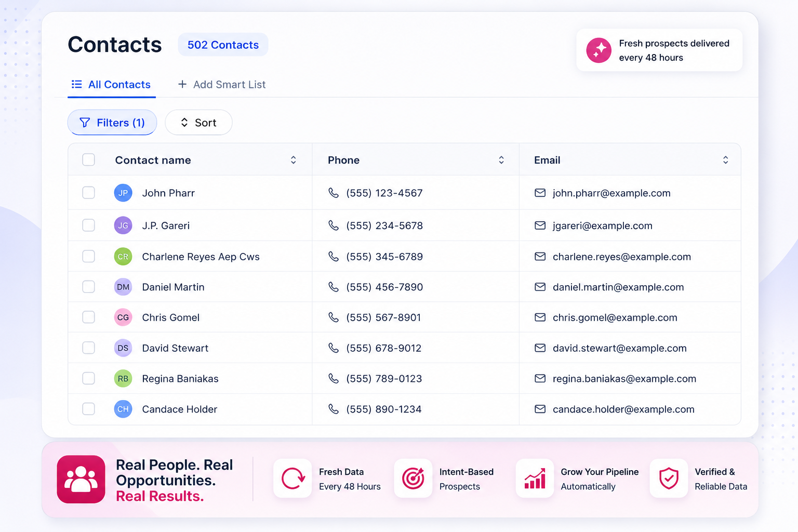Screen dimensions: 798x532
Task: Select the David Stewart checkbox
Action: (89, 348)
